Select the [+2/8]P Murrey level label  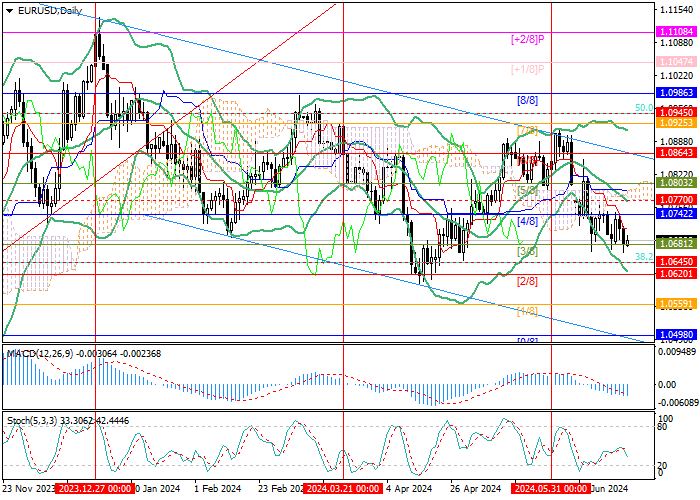click(528, 39)
